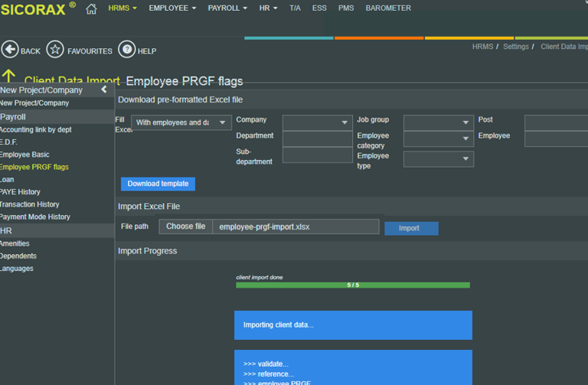The image size is (588, 385).
Task: Expand the Fill Excel dropdown
Action: point(181,122)
